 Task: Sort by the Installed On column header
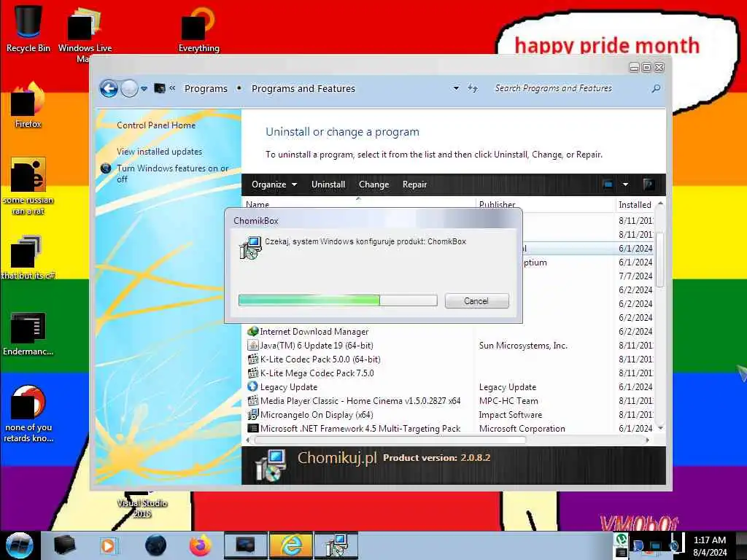tap(635, 204)
